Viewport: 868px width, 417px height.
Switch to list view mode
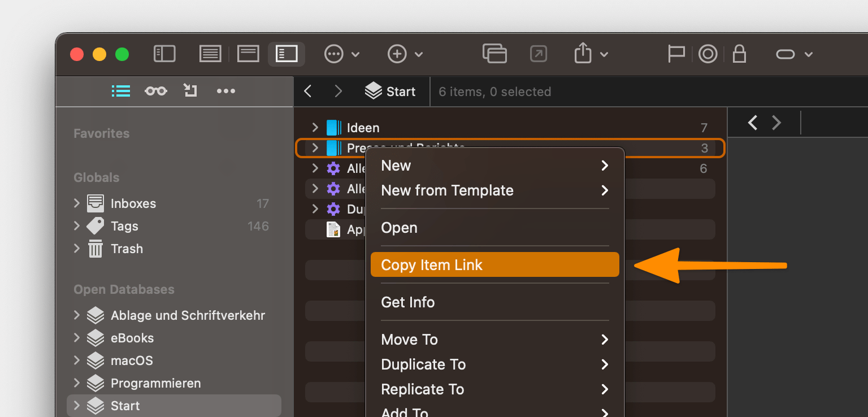[210, 54]
